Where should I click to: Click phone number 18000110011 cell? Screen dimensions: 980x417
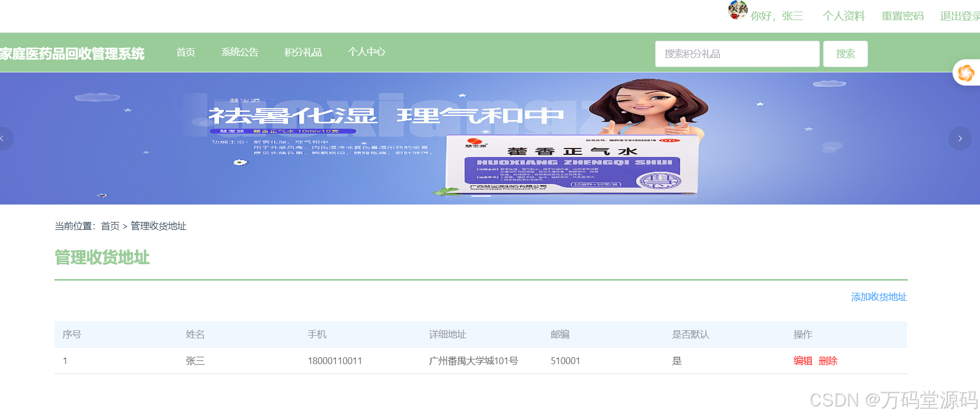click(x=335, y=361)
